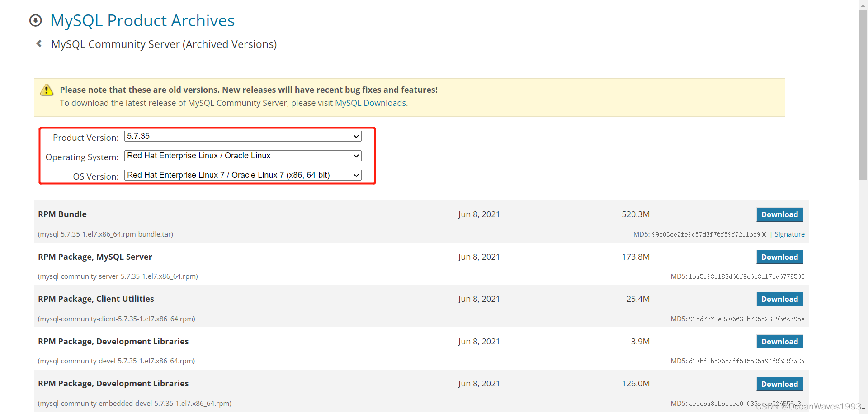868x414 pixels.
Task: Select the mysql-community-embedded-devel-5.7.35-1.el7.x86_64.rpm file name
Action: tap(135, 404)
